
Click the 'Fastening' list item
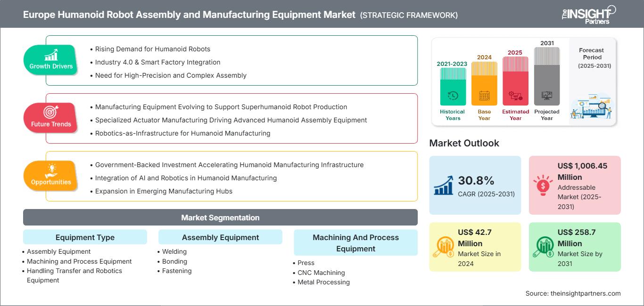click(177, 271)
